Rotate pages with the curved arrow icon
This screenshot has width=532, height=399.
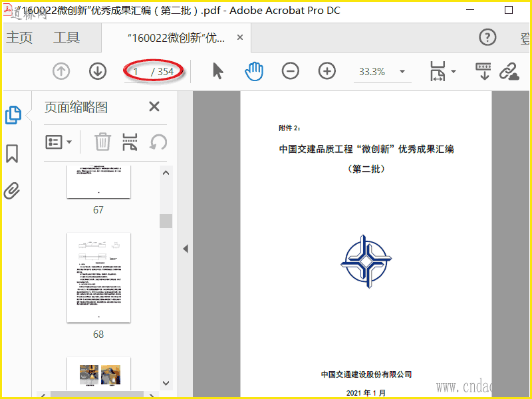(x=158, y=142)
